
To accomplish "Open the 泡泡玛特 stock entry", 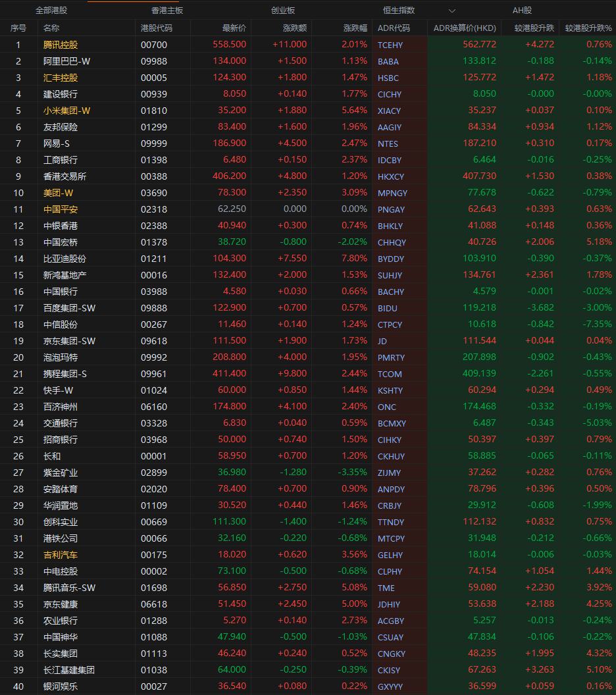I will pos(61,357).
